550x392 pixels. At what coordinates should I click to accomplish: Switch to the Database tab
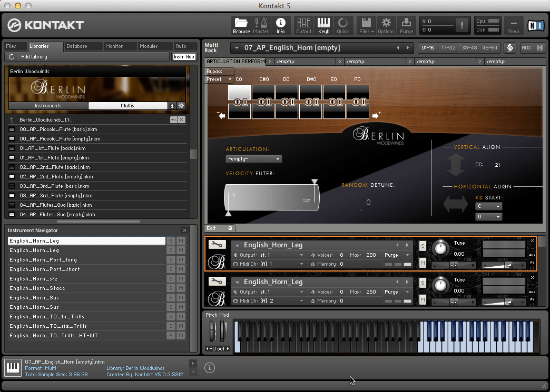pos(83,46)
